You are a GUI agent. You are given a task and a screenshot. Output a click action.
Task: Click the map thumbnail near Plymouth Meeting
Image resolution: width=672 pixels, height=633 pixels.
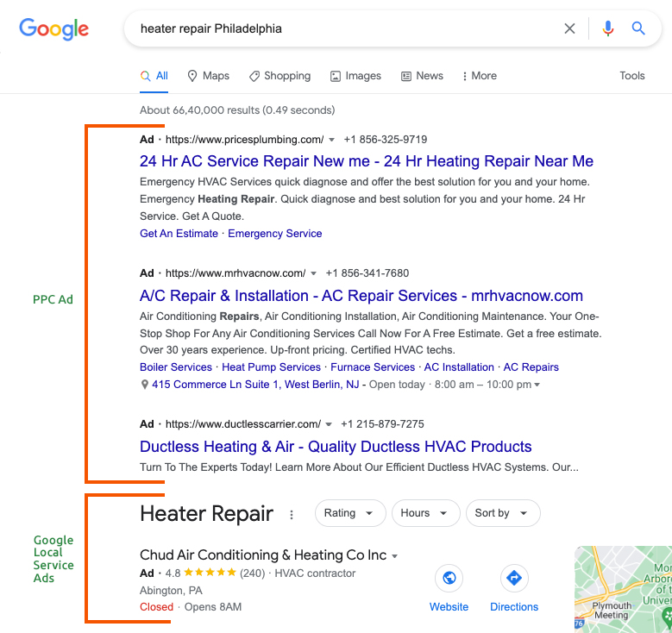623,589
